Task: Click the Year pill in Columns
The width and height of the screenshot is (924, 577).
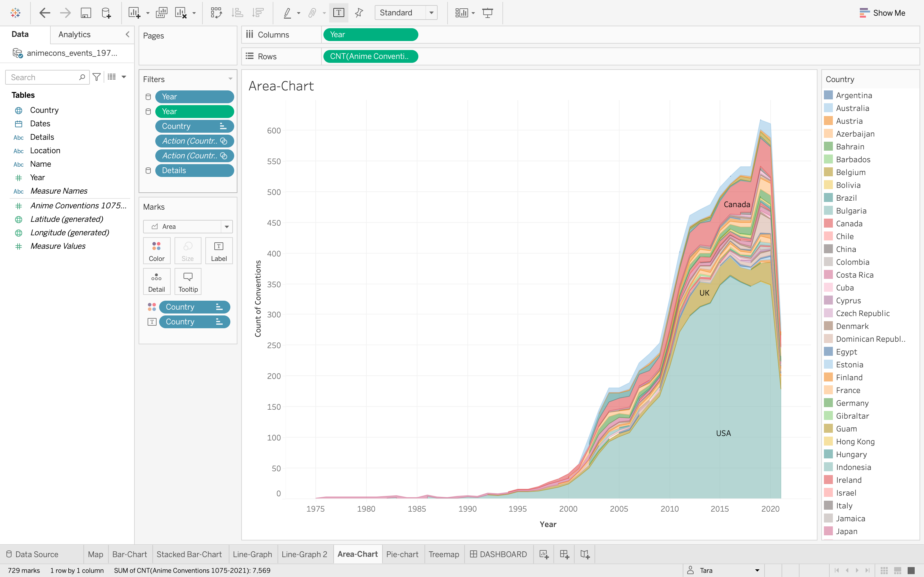Action: (x=370, y=35)
